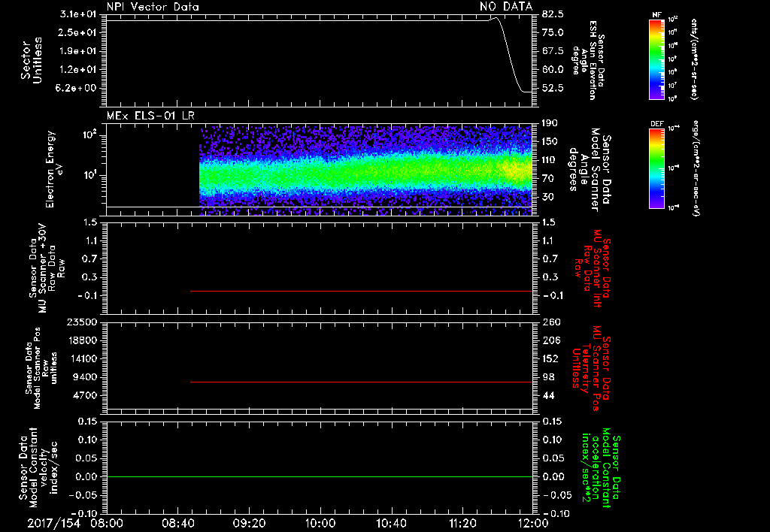Click the white sun elevation angle curve
The width and height of the screenshot is (770, 532).
pyautogui.click(x=511, y=54)
